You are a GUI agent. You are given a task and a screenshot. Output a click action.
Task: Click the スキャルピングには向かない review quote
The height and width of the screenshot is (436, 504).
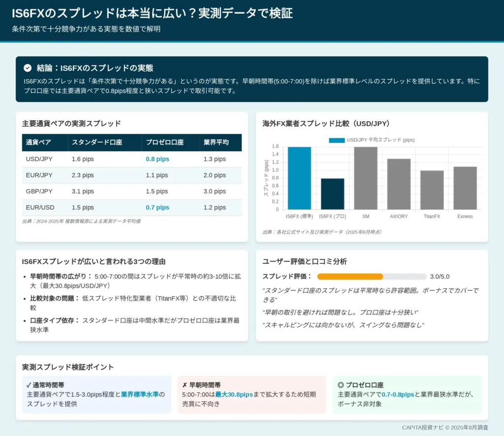coord(343,325)
